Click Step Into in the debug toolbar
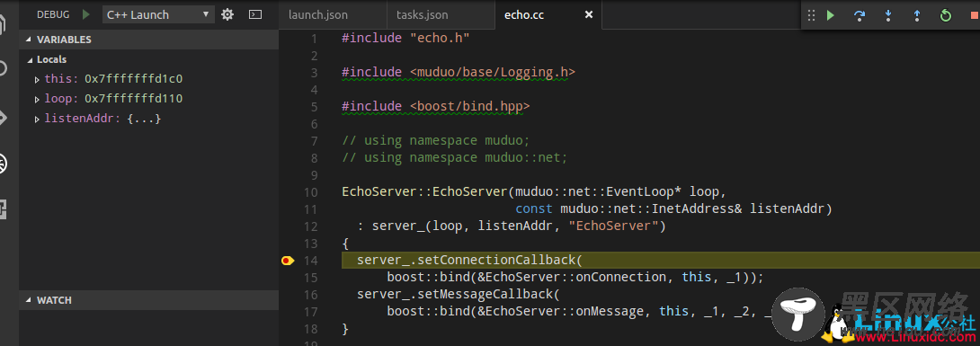 click(x=888, y=15)
